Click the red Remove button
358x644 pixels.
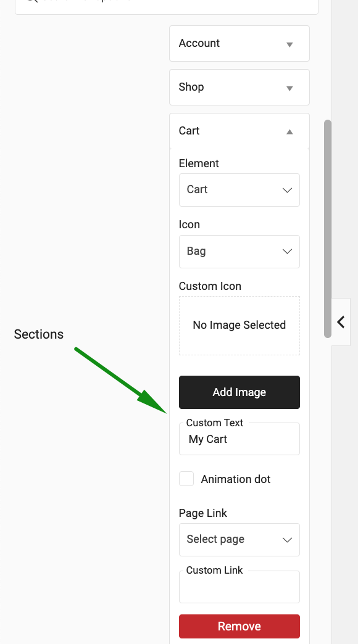pos(239,626)
